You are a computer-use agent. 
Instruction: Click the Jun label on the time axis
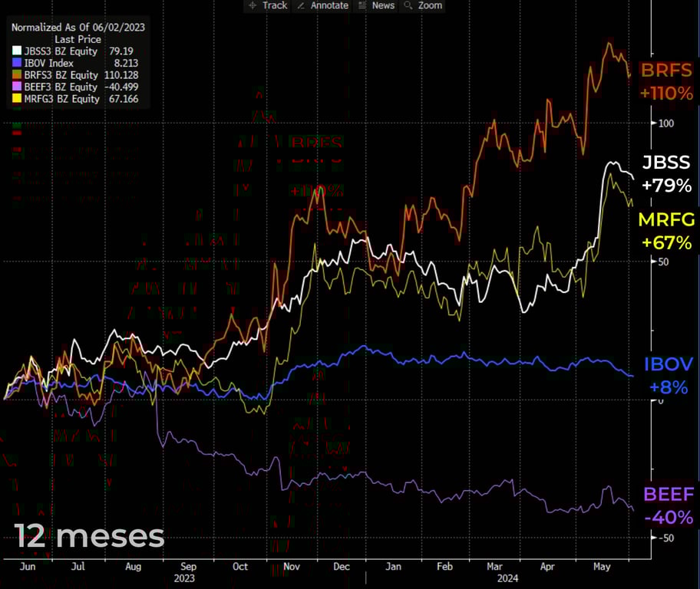point(28,567)
